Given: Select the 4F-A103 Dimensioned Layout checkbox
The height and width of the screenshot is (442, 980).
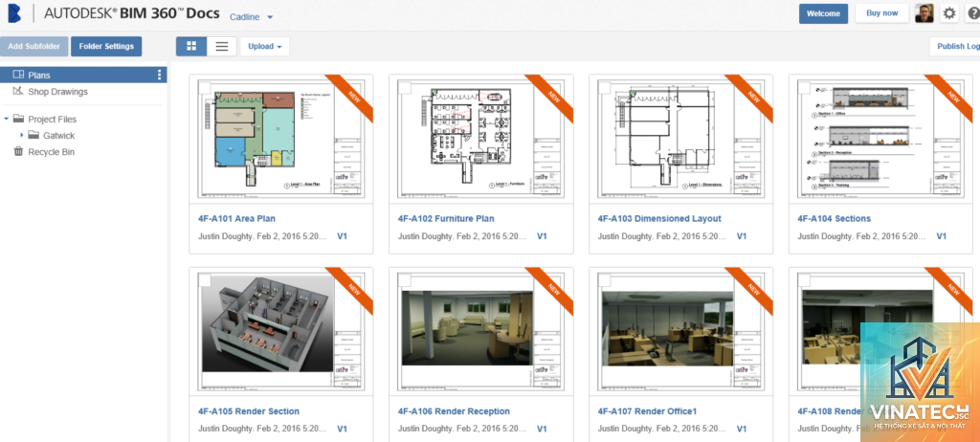Looking at the screenshot, I should point(605,87).
